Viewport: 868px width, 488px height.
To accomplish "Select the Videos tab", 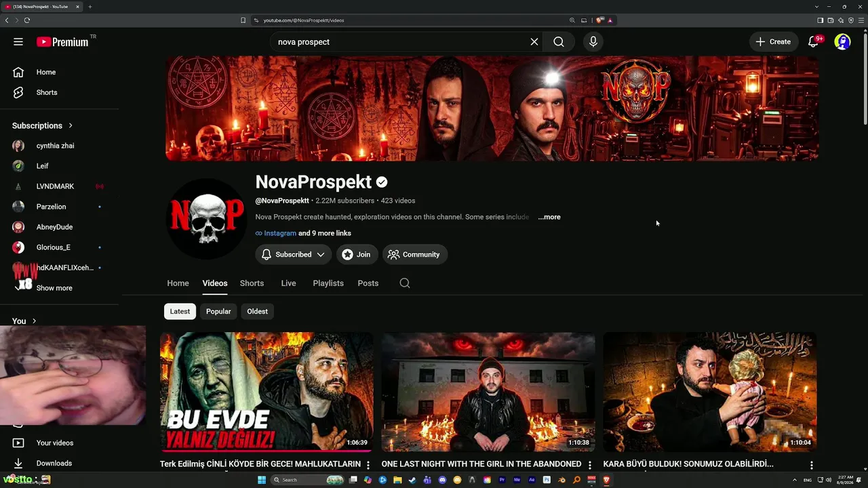I will [x=215, y=283].
